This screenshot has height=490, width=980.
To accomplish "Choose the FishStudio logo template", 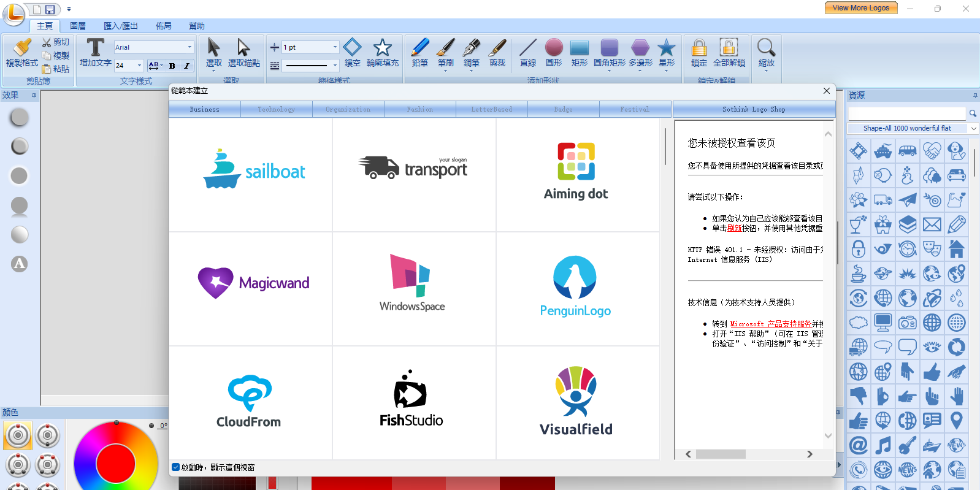I will 414,403.
